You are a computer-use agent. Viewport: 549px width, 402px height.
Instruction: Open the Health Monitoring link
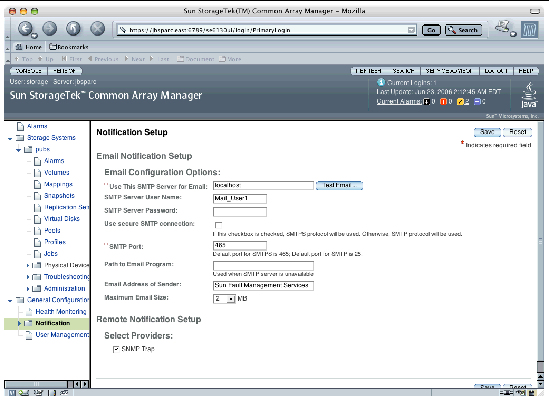pos(61,312)
